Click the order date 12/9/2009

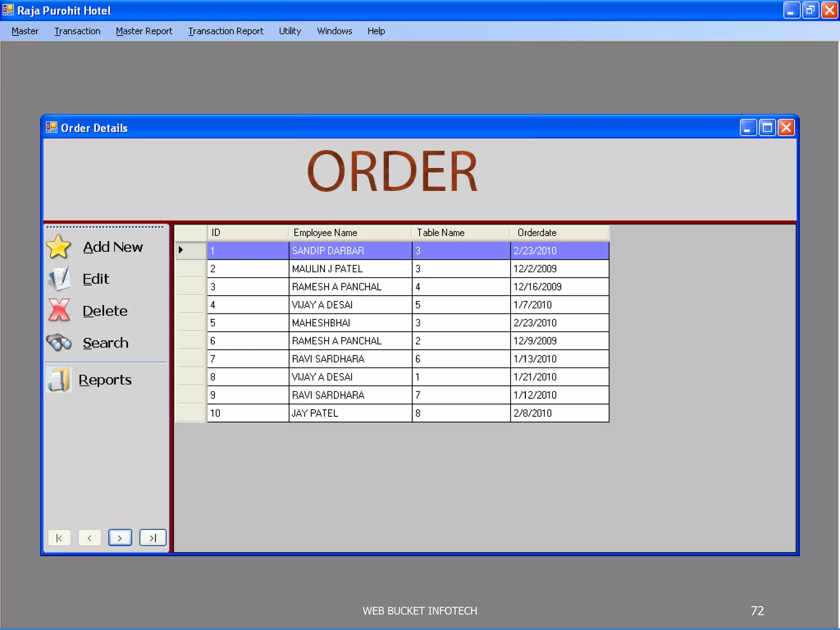pos(560,341)
